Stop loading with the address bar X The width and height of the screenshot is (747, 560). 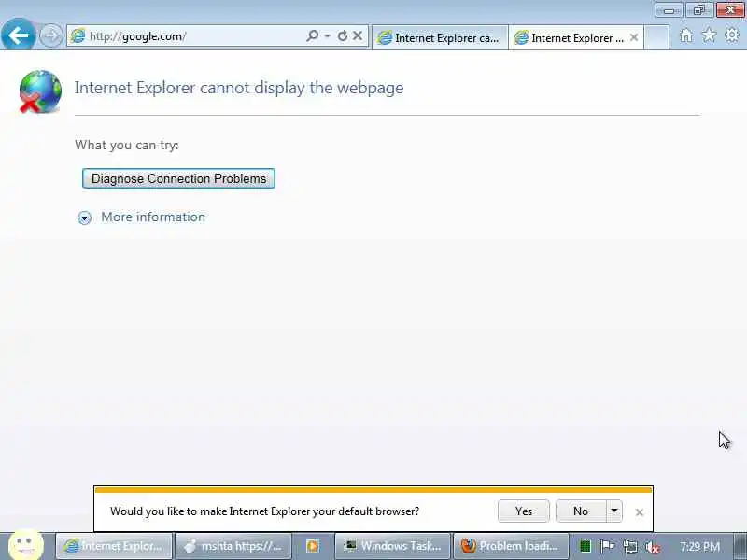(x=358, y=35)
